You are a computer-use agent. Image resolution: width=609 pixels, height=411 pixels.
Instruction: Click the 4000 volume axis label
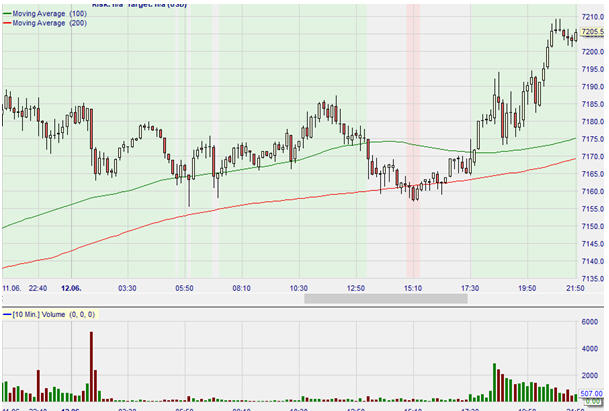click(590, 348)
